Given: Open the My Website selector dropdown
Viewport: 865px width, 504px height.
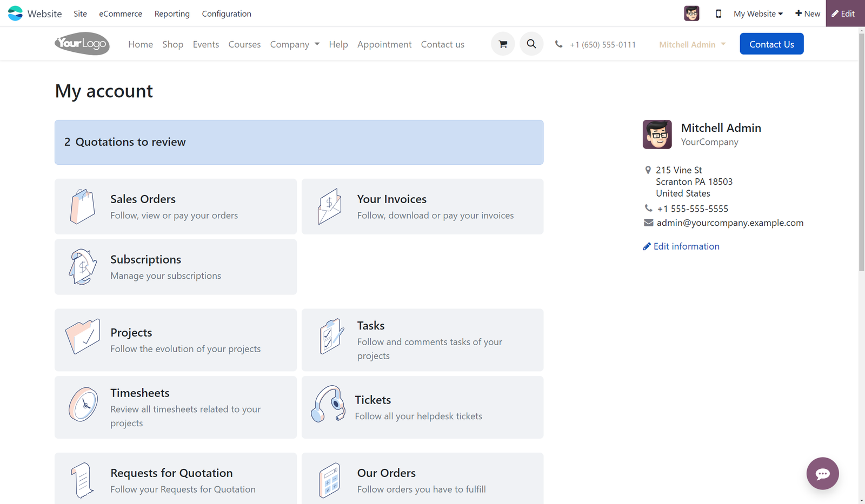Looking at the screenshot, I should click(758, 14).
